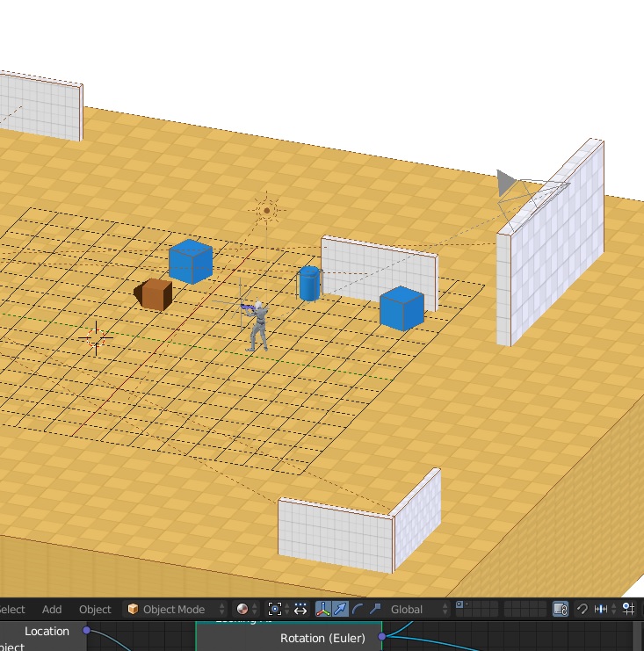Select the first highlighted scene layer button

click(x=459, y=605)
